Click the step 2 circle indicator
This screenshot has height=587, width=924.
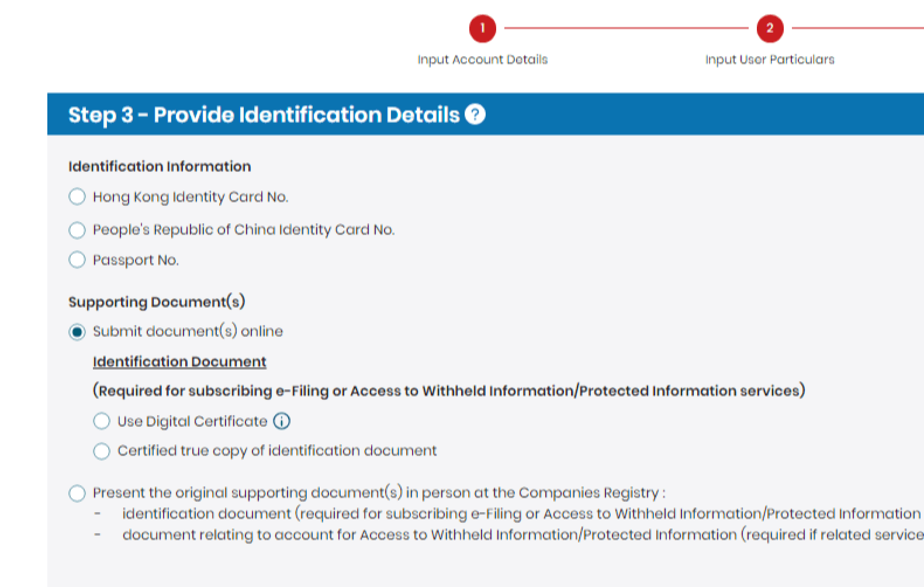click(770, 28)
